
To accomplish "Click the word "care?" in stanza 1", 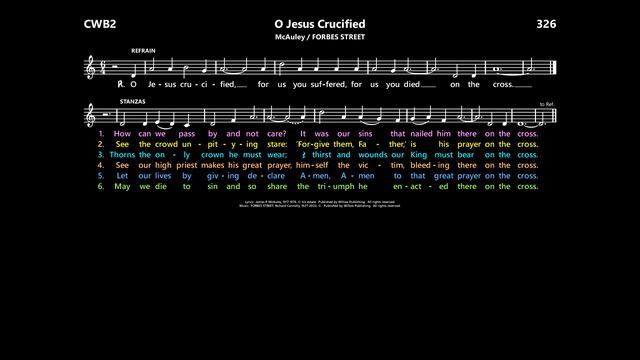I will click(277, 134).
